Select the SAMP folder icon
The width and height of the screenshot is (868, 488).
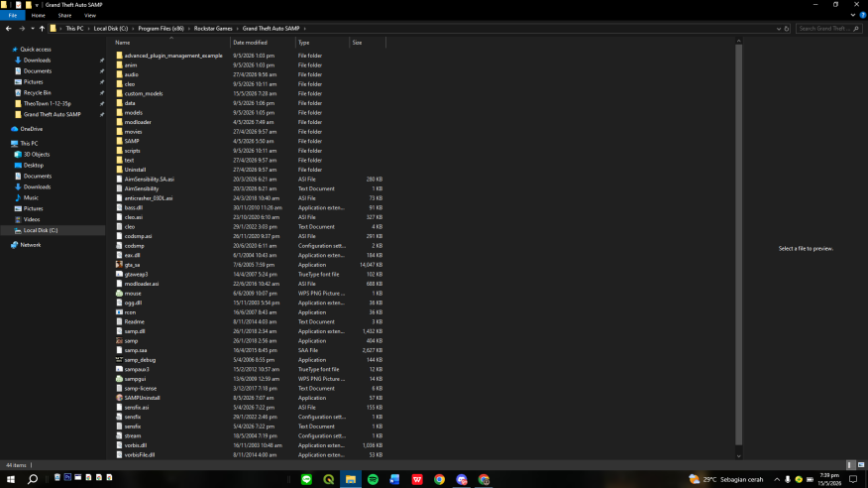[x=119, y=141]
